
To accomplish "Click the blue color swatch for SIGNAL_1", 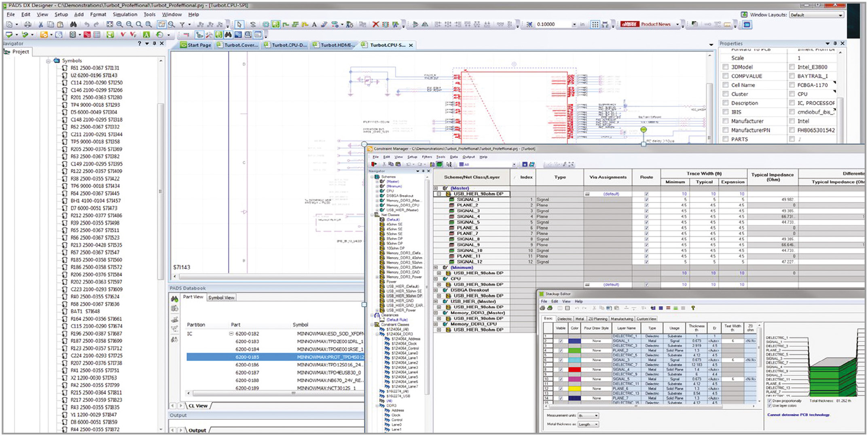I will tap(574, 341).
